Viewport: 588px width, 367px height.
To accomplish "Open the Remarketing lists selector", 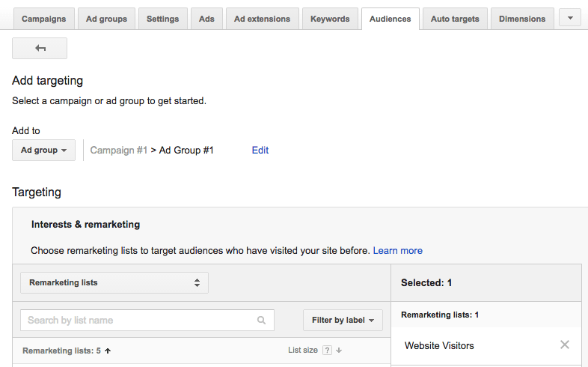I will 114,282.
